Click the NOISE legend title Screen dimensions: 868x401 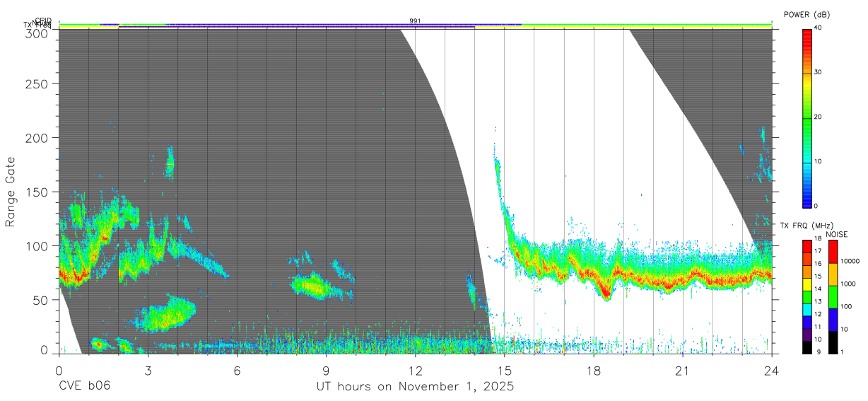[837, 234]
